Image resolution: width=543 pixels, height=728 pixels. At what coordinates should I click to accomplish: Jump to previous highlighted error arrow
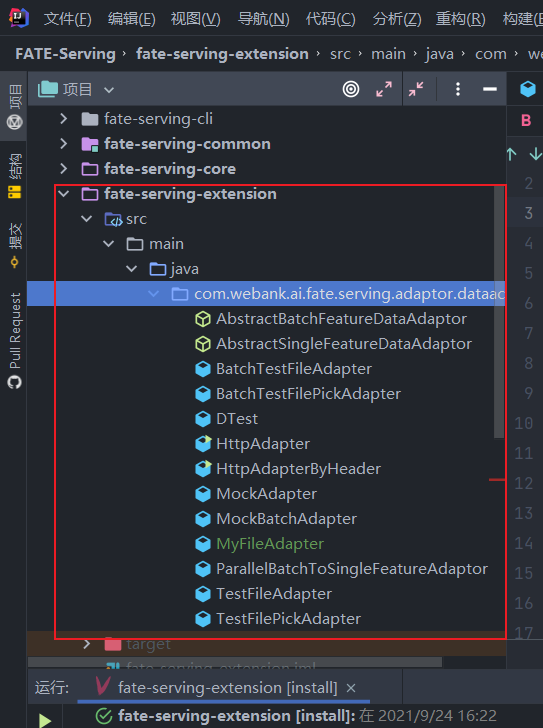pos(511,154)
